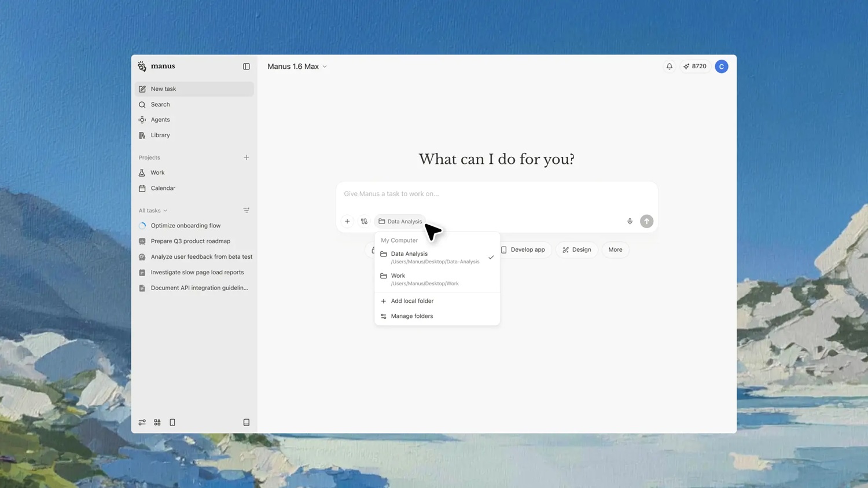Open the connectors icon beside the plus
This screenshot has height=488, width=868.
(x=364, y=221)
